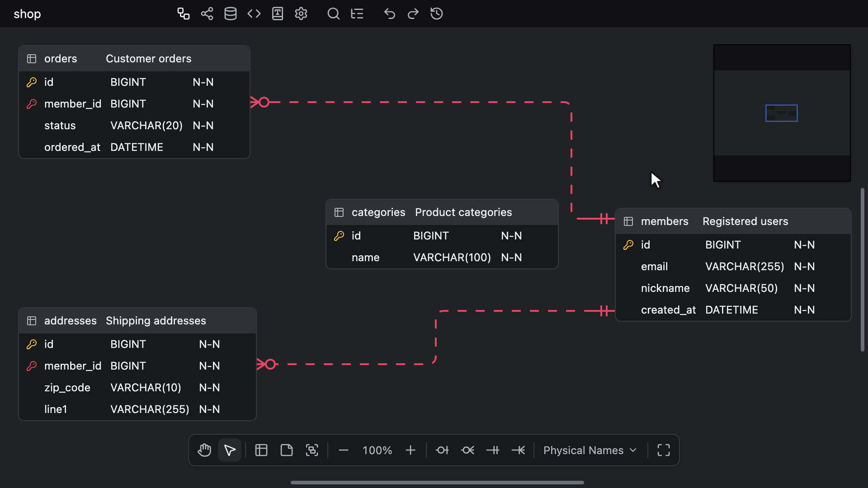868x488 pixels.
Task: Click the vertical scrollbar on right
Action: point(863,270)
